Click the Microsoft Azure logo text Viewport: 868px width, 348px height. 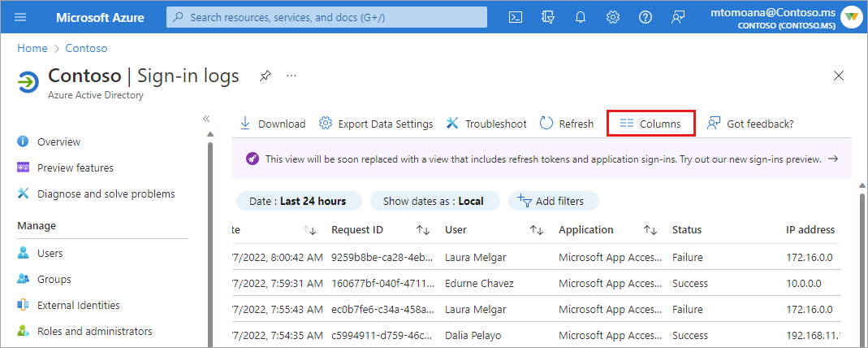click(x=100, y=17)
